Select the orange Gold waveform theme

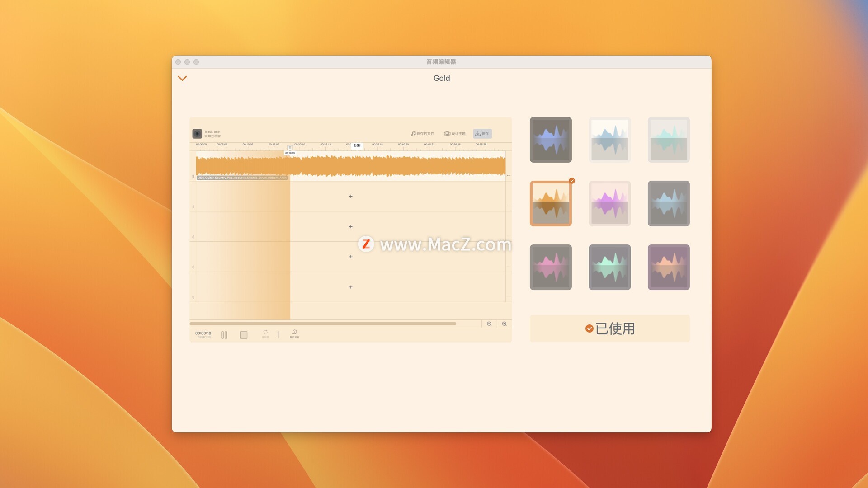tap(551, 203)
